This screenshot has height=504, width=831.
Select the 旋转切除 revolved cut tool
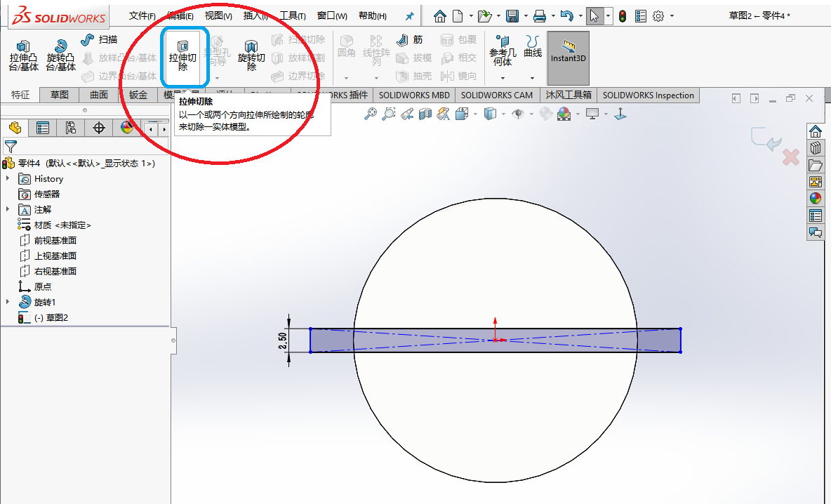(x=251, y=55)
